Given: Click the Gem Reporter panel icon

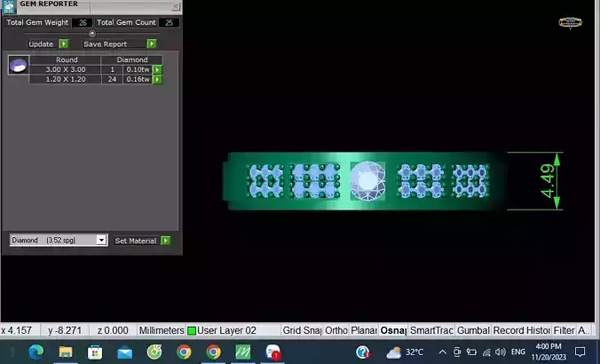Looking at the screenshot, I should 8,6.
